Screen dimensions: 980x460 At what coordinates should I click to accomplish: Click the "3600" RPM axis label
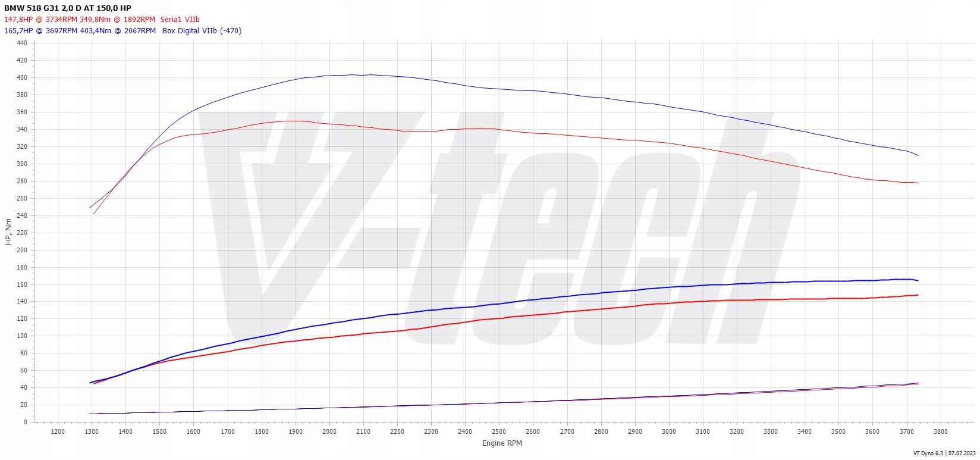pyautogui.click(x=872, y=432)
